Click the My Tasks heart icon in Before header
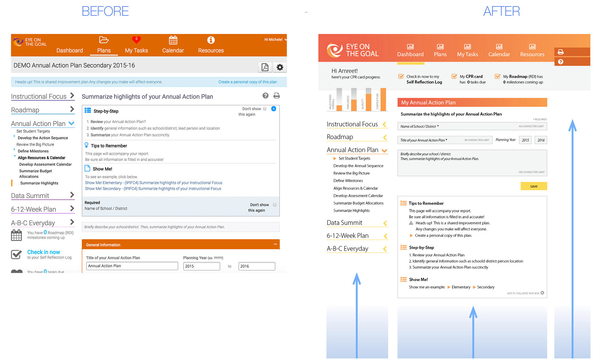The height and width of the screenshot is (364, 602). [x=136, y=40]
